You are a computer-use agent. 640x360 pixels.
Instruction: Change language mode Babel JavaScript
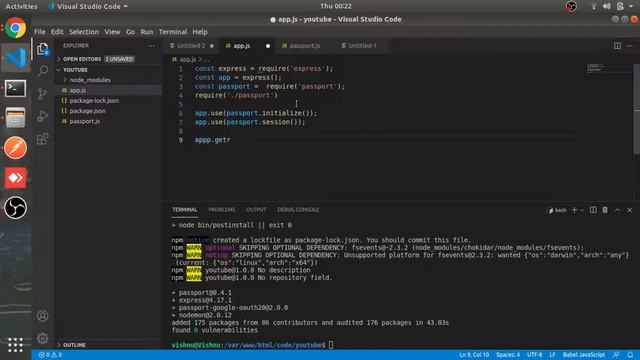coord(584,355)
